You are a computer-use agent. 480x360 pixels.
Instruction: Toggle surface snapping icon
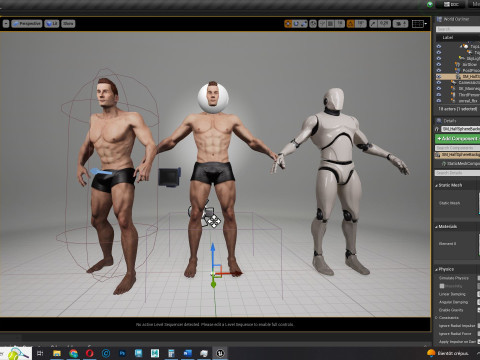(322, 24)
